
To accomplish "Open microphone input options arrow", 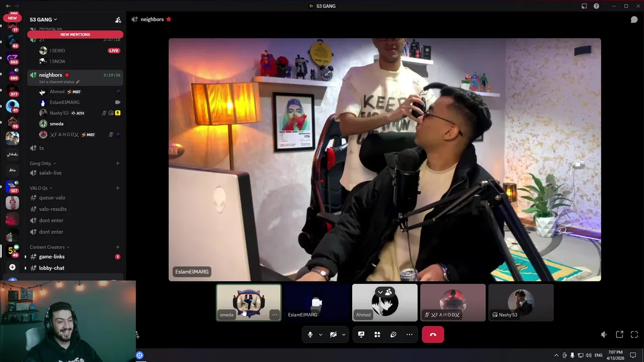I will pyautogui.click(x=320, y=334).
